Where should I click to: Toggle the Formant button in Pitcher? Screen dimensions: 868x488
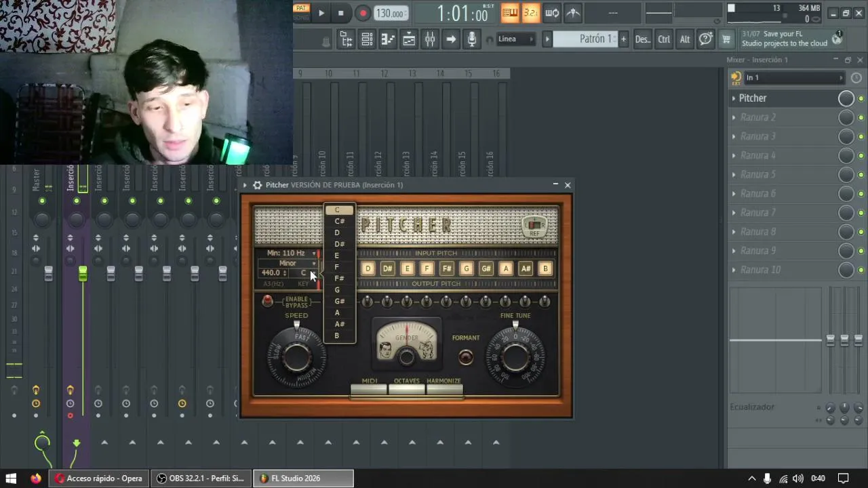pos(465,357)
